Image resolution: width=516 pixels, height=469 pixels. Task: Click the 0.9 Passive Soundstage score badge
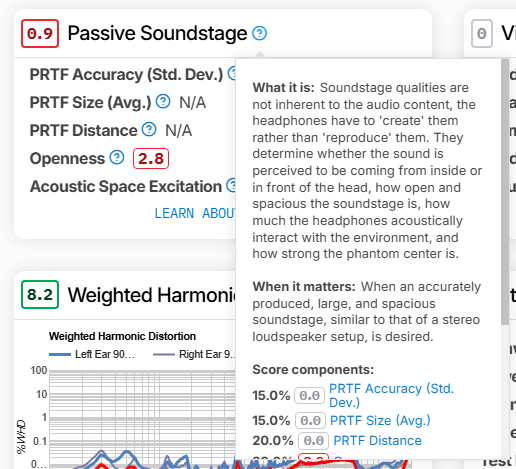coord(40,33)
